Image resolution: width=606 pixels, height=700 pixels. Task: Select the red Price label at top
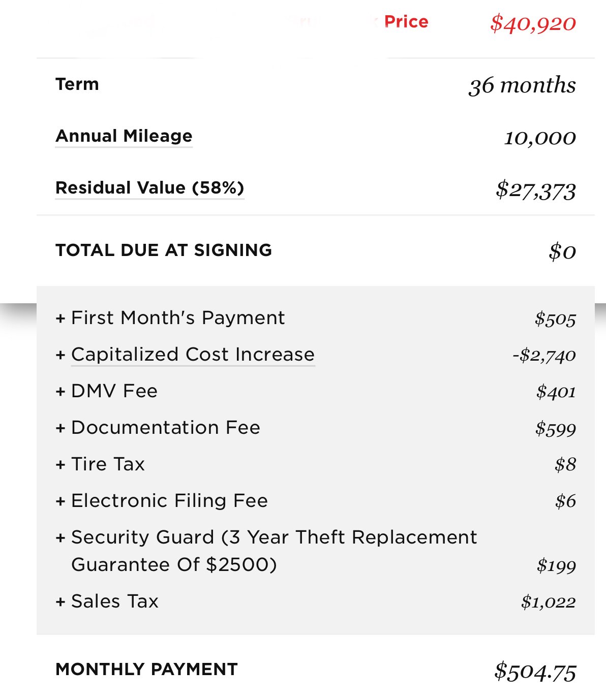click(406, 22)
